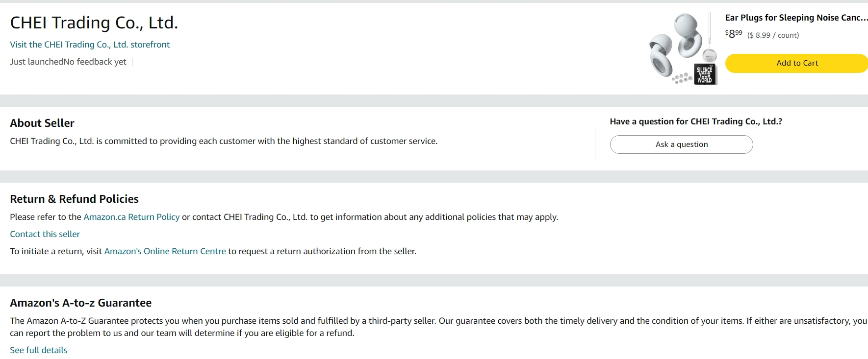The height and width of the screenshot is (359, 868).
Task: Open the Ear Plugs for Sleeping product title
Action: [x=796, y=18]
